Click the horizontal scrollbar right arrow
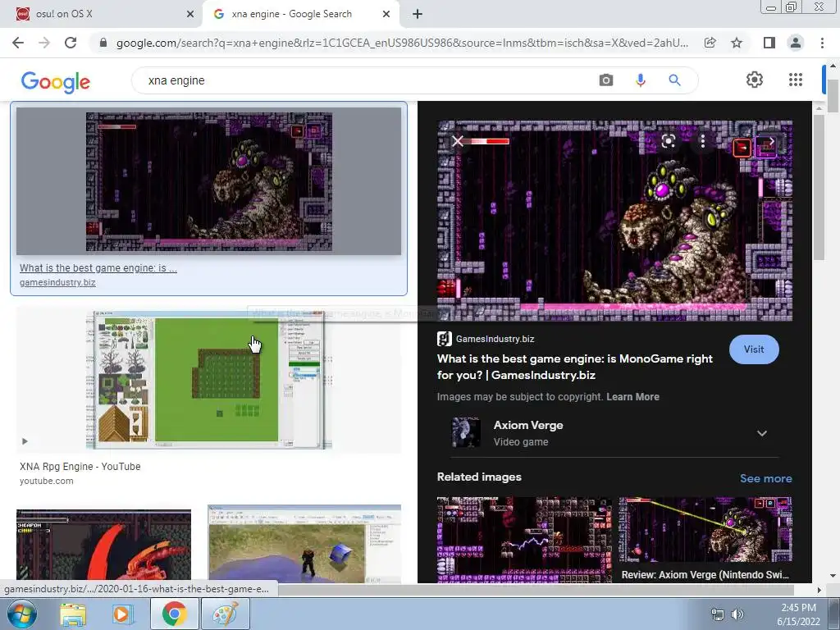Image resolution: width=840 pixels, height=630 pixels. [819, 590]
